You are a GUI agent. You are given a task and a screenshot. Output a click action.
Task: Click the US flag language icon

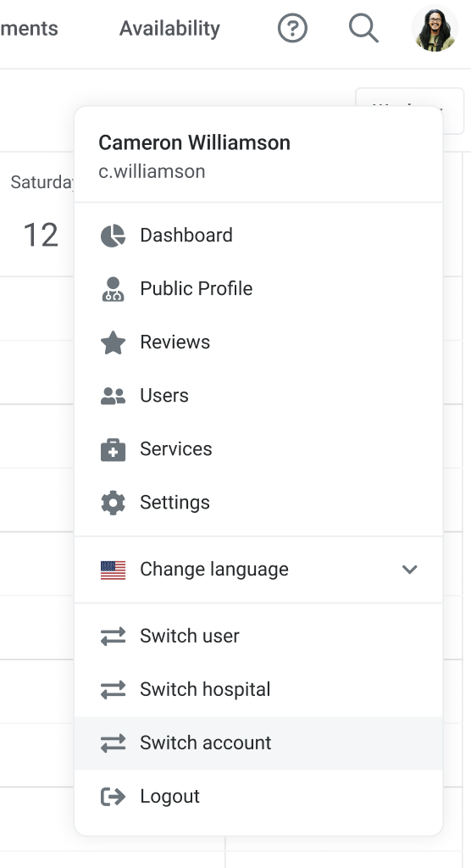(113, 570)
